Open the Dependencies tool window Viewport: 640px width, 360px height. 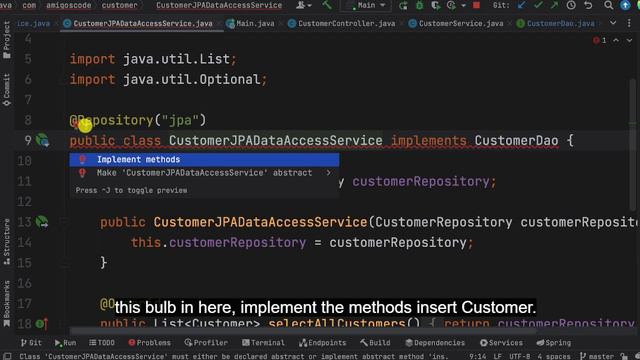(435, 342)
